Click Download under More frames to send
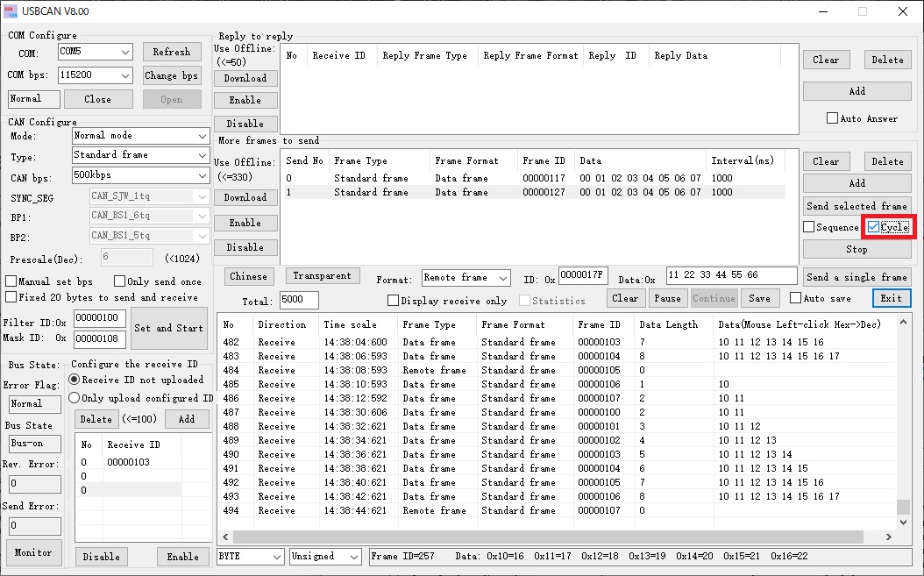The image size is (924, 576). (245, 197)
